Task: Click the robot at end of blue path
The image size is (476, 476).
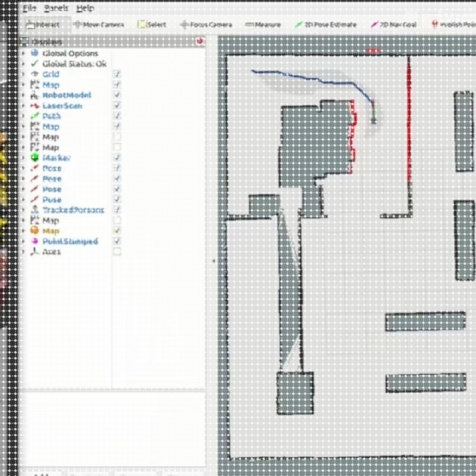Action: [x=374, y=120]
